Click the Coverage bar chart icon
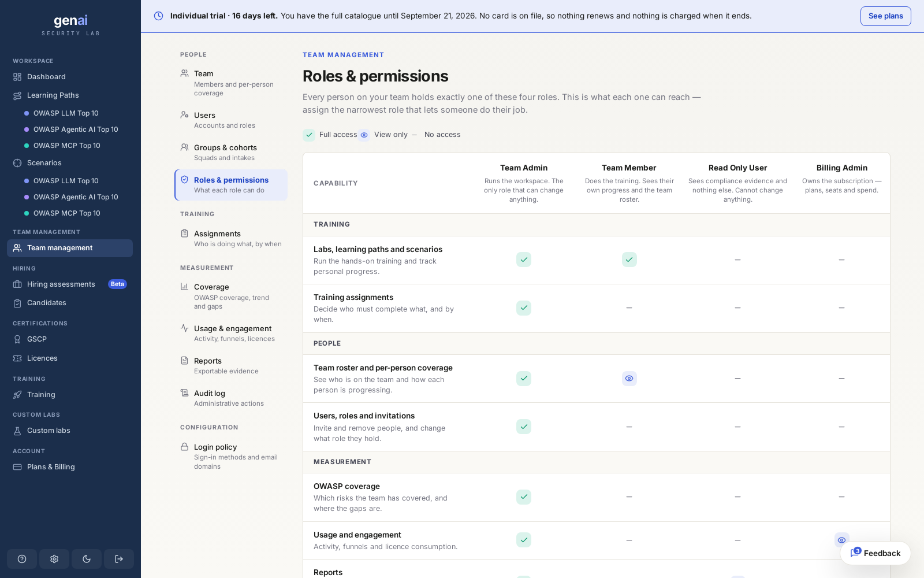The image size is (924, 578). [x=185, y=287]
